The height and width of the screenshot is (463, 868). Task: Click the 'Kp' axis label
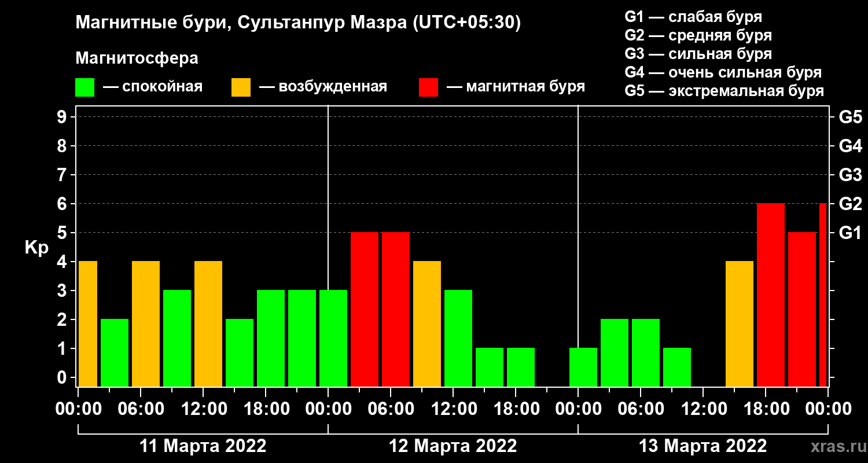(x=36, y=248)
